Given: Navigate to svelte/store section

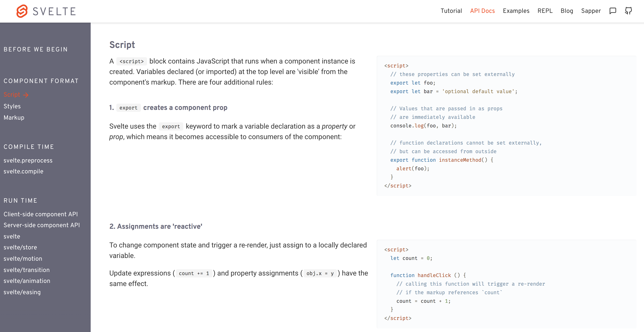Looking at the screenshot, I should click(20, 247).
